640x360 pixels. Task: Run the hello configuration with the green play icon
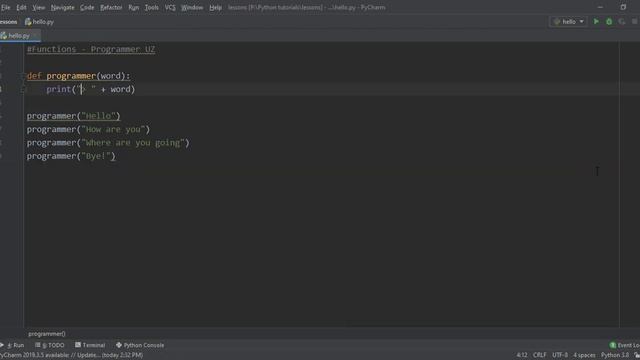pyautogui.click(x=596, y=22)
